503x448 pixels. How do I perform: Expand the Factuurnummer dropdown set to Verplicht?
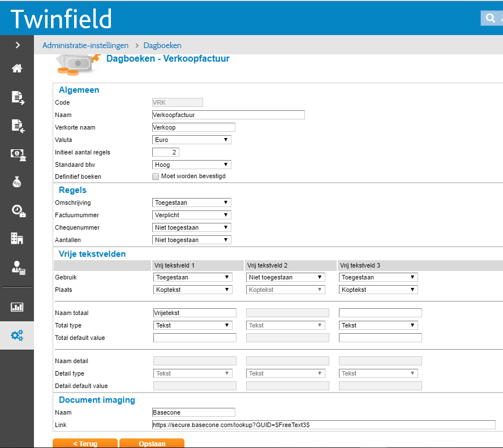click(192, 215)
